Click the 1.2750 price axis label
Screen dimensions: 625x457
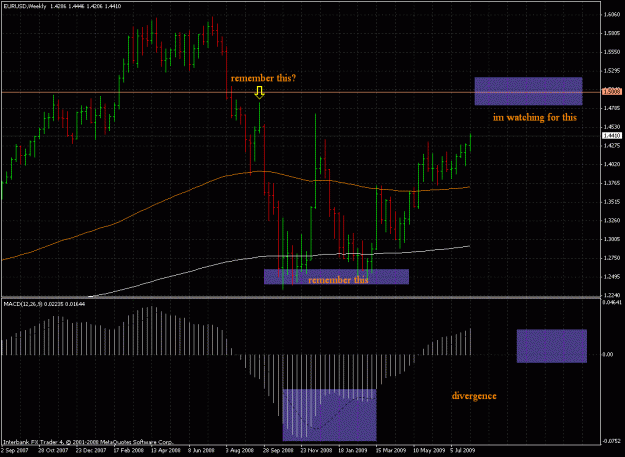pyautogui.click(x=612, y=258)
